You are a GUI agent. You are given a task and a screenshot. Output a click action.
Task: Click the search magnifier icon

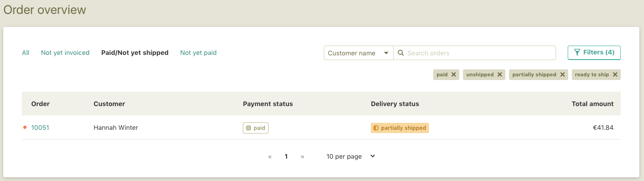400,53
